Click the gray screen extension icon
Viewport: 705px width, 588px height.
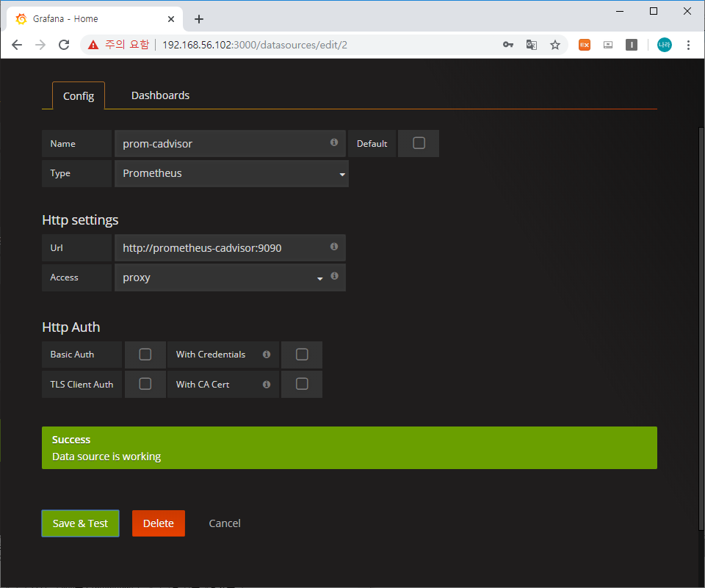(x=608, y=45)
